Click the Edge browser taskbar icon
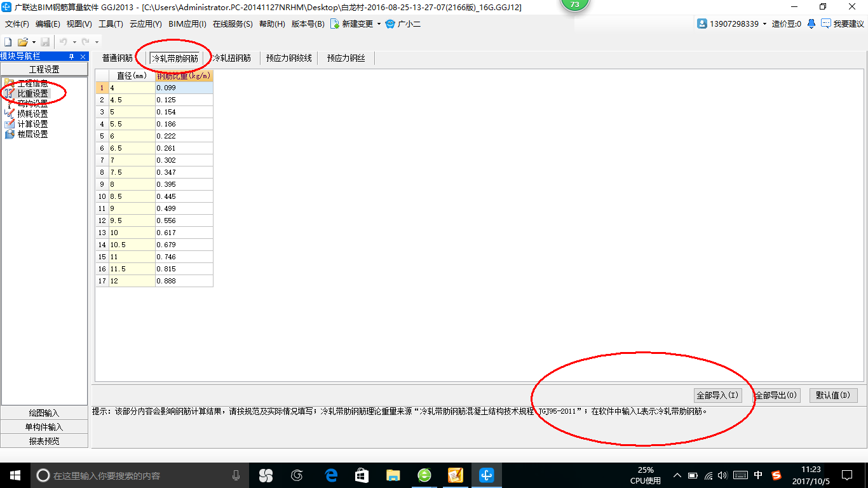The width and height of the screenshot is (868, 488). (x=330, y=475)
